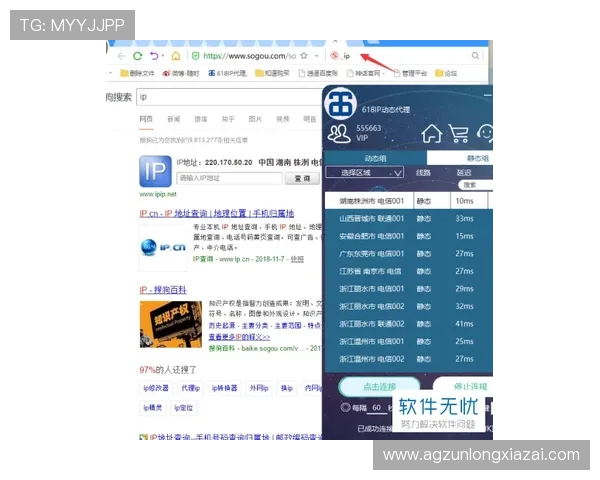Select the 浙江丽水市 电信001 line

[x=409, y=289]
